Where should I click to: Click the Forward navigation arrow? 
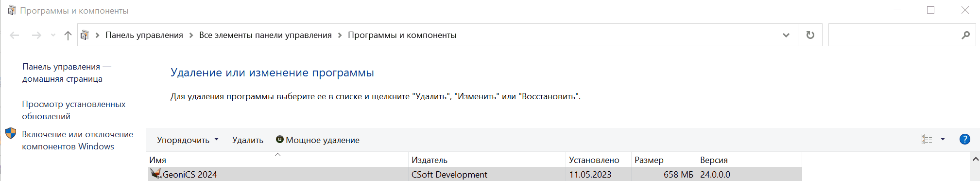coord(36,35)
